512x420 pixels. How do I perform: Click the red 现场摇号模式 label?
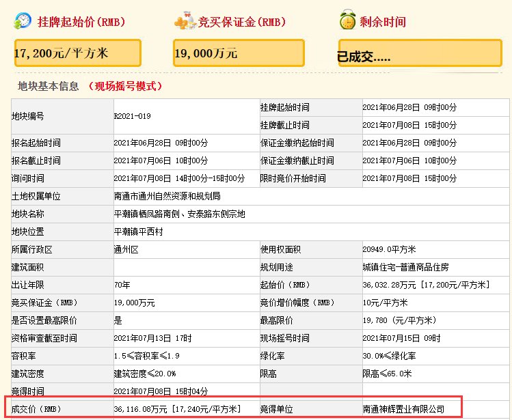click(x=125, y=86)
